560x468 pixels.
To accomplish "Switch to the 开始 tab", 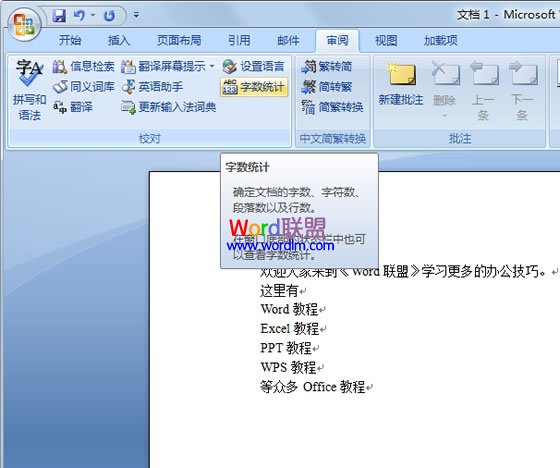I will click(70, 40).
